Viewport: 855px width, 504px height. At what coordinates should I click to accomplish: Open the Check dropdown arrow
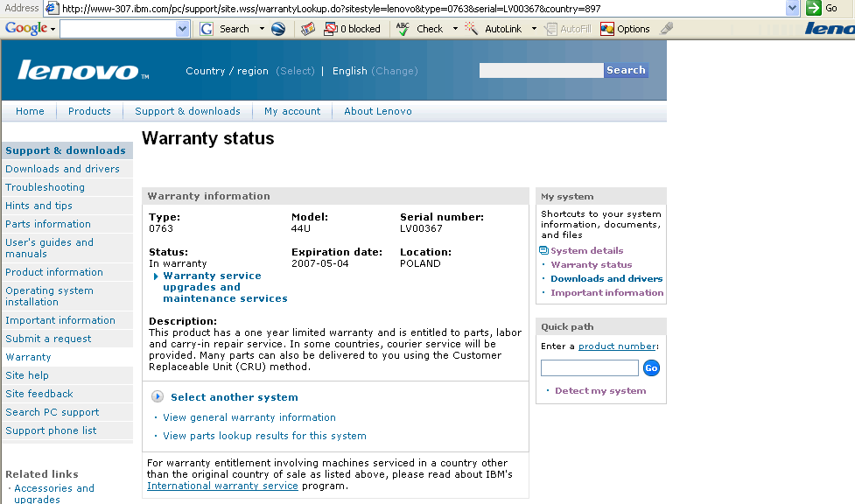click(455, 29)
